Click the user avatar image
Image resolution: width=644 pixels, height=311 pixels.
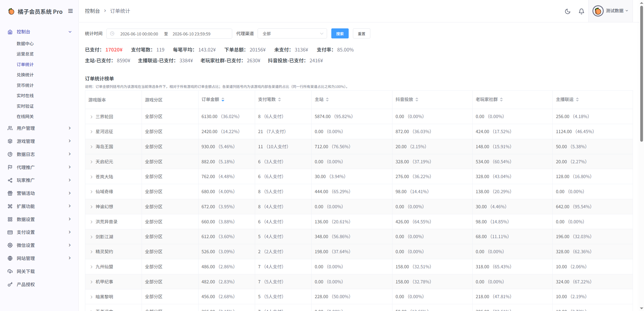tap(598, 11)
